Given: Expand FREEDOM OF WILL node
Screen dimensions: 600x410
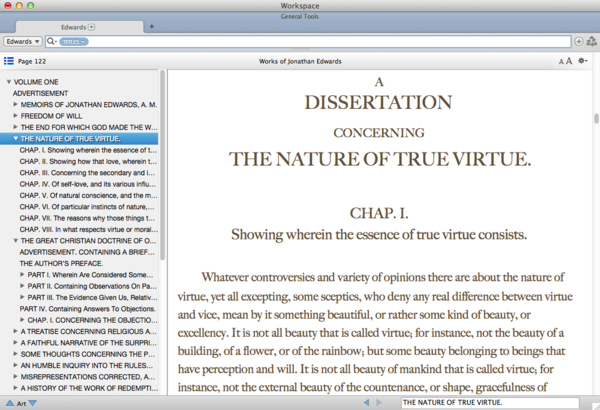Looking at the screenshot, I should (x=15, y=116).
